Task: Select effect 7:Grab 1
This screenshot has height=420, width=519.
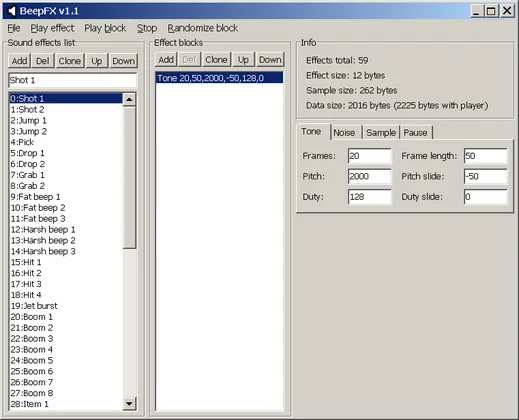Action: pos(66,175)
